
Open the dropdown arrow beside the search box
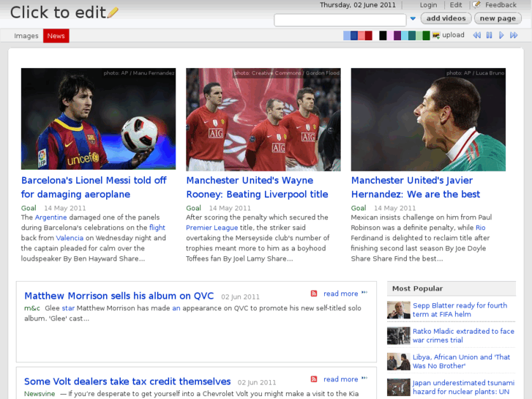point(413,19)
